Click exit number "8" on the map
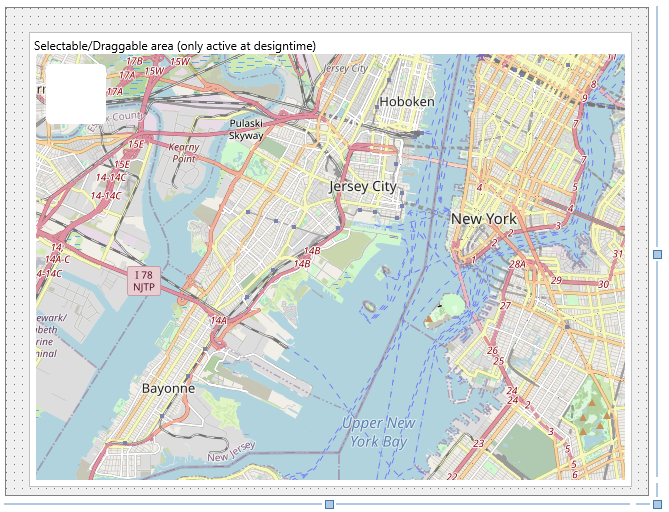Screen dimensions: 669x512 593,84
